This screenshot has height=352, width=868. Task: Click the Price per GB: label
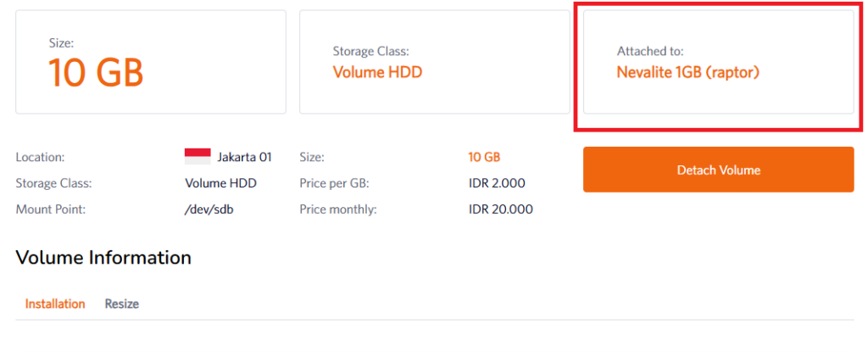(x=334, y=183)
